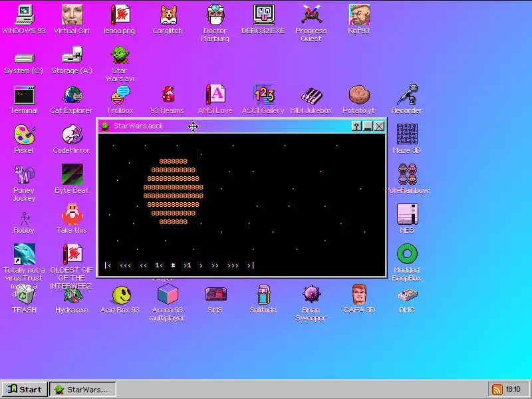Open the Doctor Marburg icon
Image resolution: width=532 pixels, height=399 pixels.
(215, 23)
